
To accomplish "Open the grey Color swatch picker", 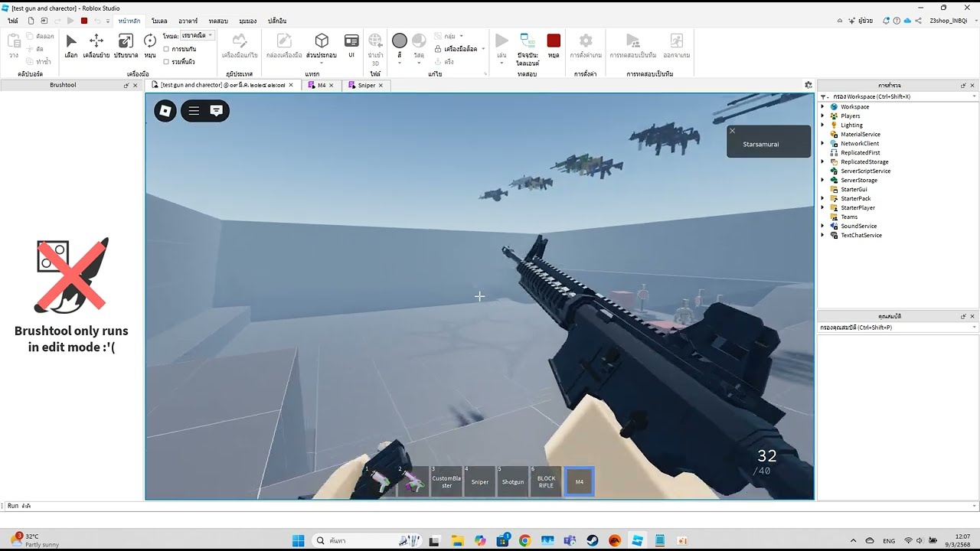I will (400, 41).
